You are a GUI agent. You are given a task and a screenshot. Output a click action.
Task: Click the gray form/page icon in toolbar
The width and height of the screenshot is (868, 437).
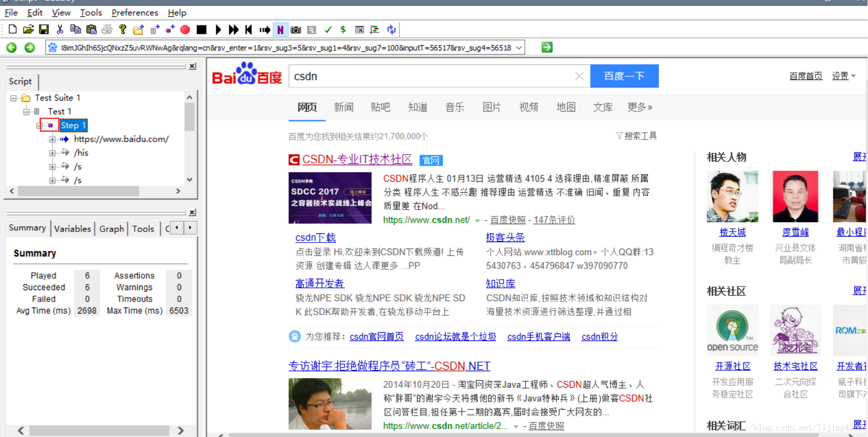(312, 30)
